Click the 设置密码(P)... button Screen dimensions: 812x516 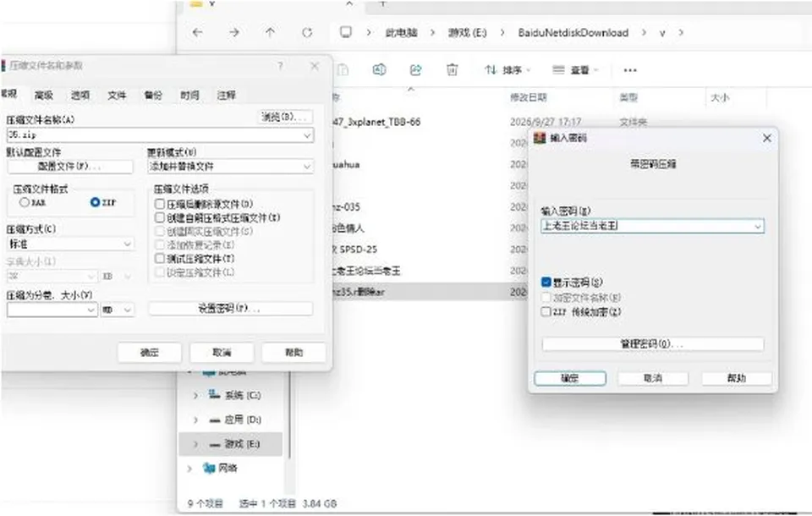(x=230, y=308)
